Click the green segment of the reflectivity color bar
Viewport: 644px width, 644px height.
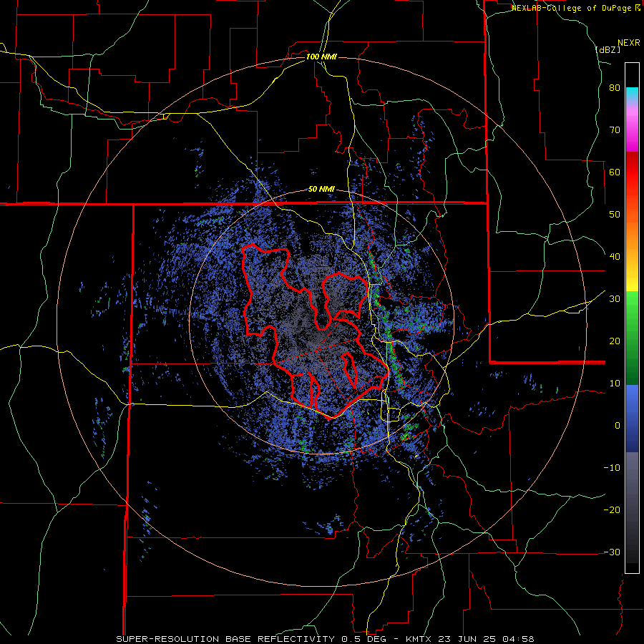tap(632, 338)
